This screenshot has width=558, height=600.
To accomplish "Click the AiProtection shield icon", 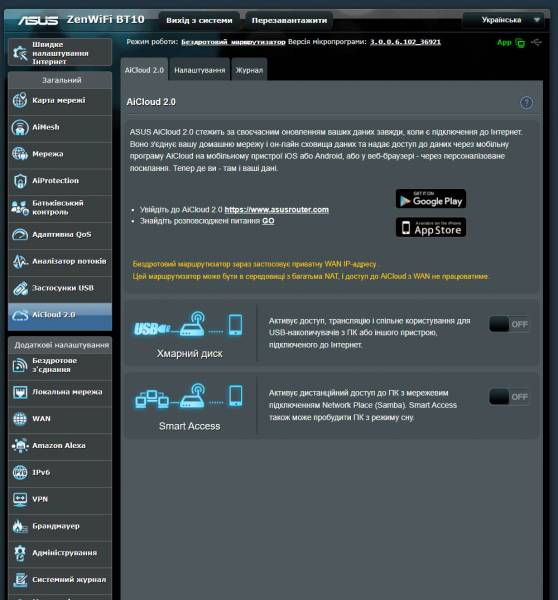I will [20, 181].
